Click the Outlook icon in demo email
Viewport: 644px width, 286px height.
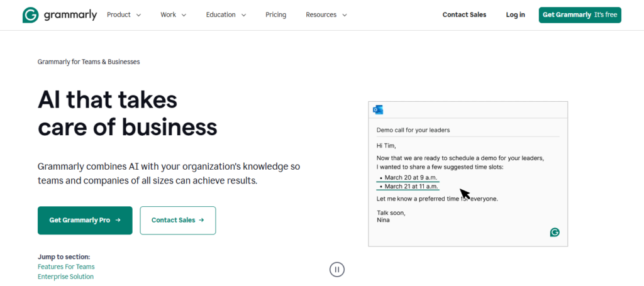click(378, 109)
